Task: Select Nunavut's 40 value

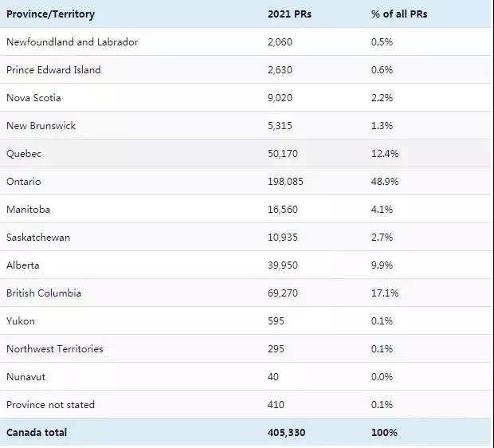Action: tap(273, 377)
